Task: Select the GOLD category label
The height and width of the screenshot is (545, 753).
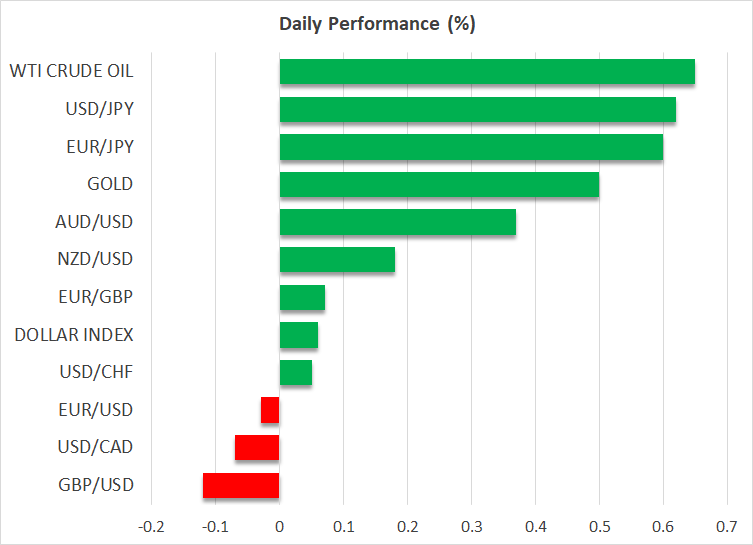Action: [111, 184]
